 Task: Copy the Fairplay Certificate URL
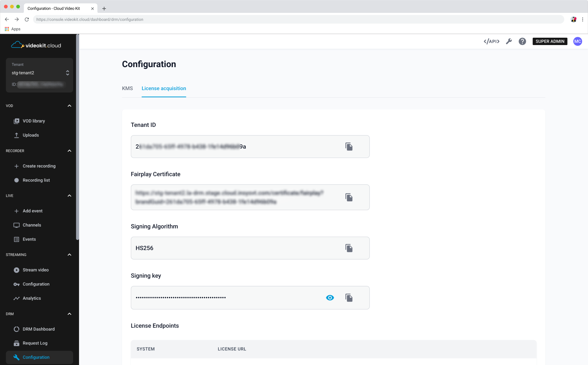coord(349,197)
